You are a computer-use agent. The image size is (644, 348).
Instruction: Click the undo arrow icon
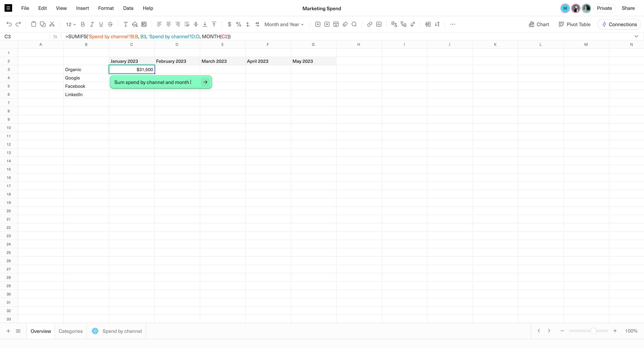(x=9, y=24)
